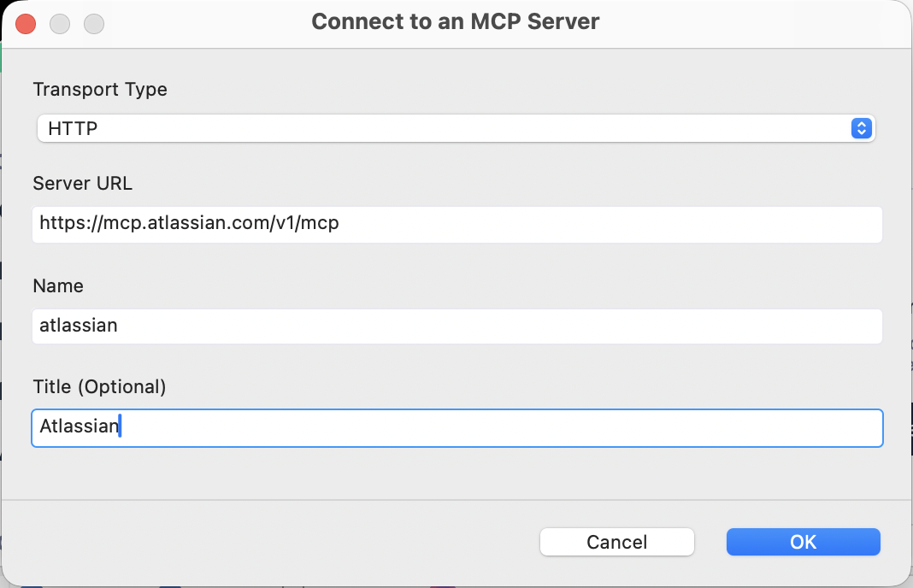Click the yellow minimize circle
The width and height of the screenshot is (913, 588).
(x=60, y=23)
